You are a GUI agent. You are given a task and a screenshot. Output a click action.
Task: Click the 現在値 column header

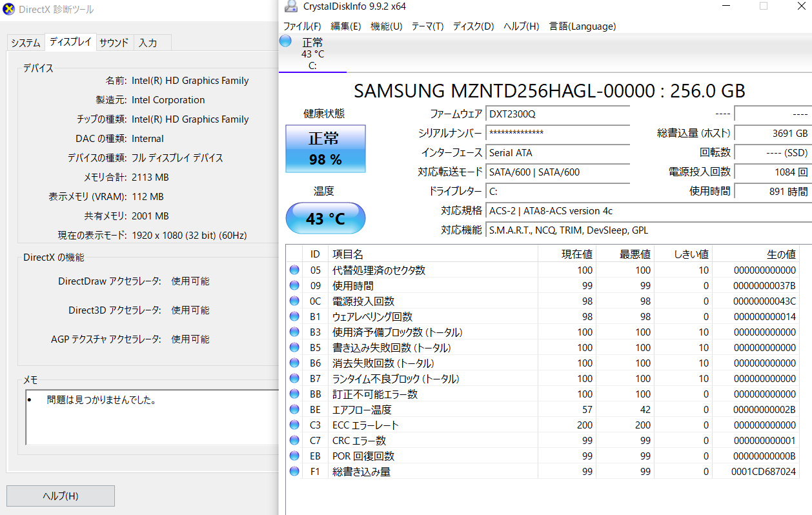567,254
